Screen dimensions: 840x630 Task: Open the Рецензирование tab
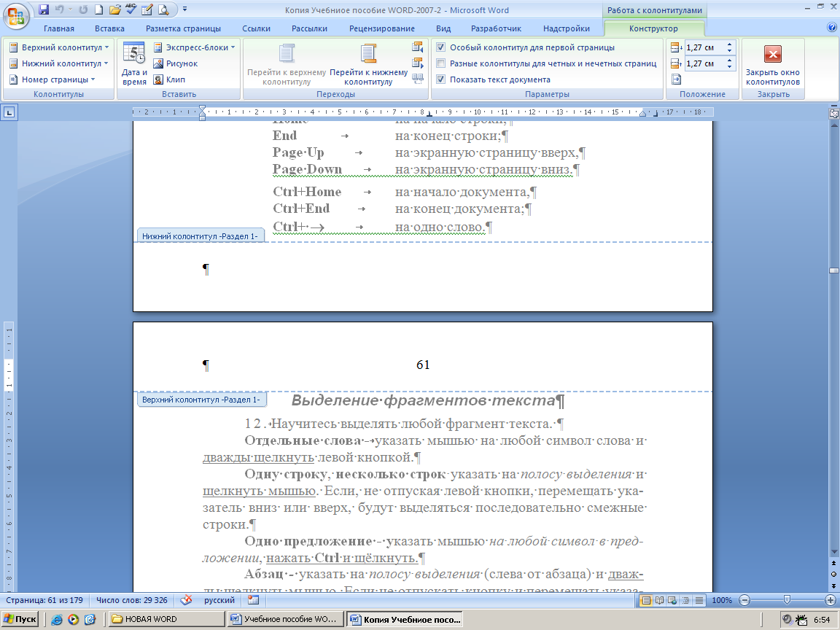coord(382,28)
